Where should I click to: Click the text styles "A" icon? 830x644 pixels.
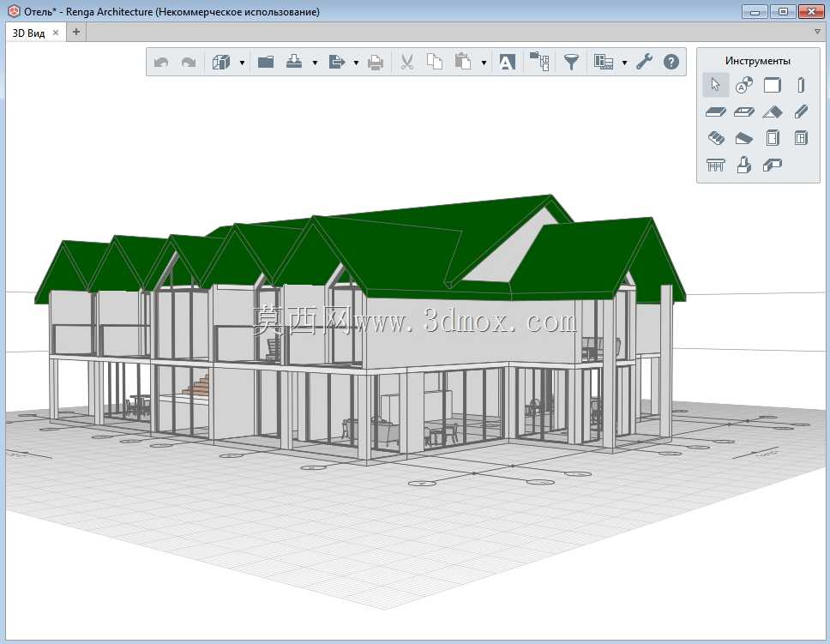click(507, 63)
